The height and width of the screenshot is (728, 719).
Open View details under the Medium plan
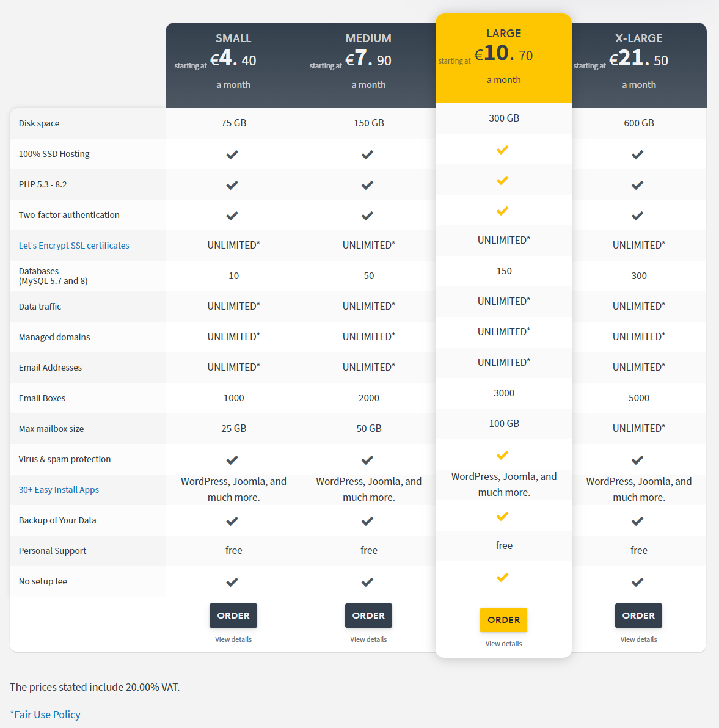pos(368,639)
